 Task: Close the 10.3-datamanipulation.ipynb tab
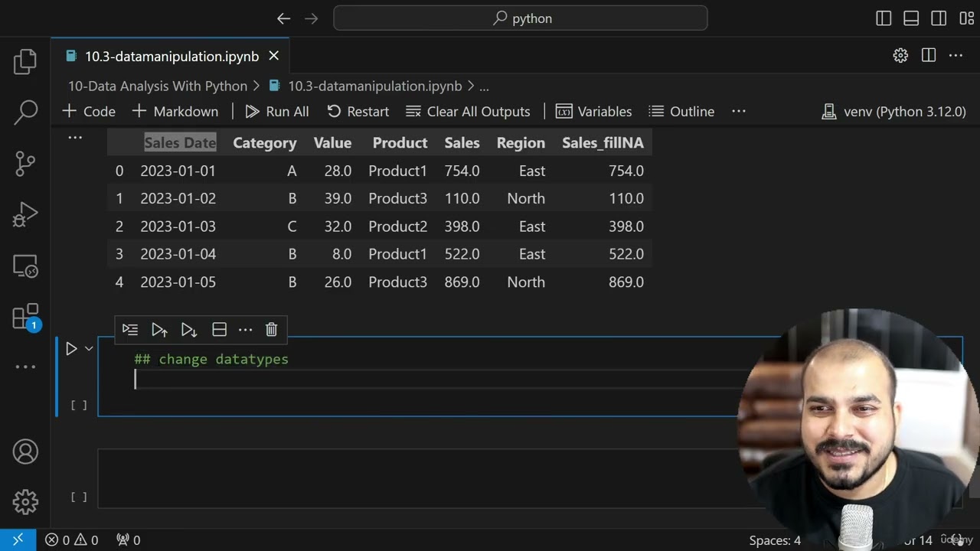[273, 56]
